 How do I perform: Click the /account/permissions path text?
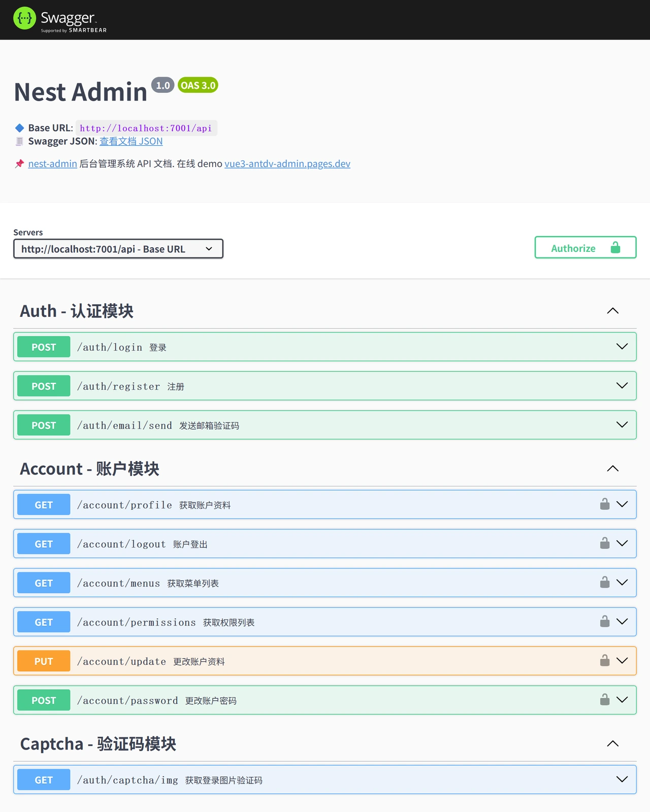tap(136, 622)
